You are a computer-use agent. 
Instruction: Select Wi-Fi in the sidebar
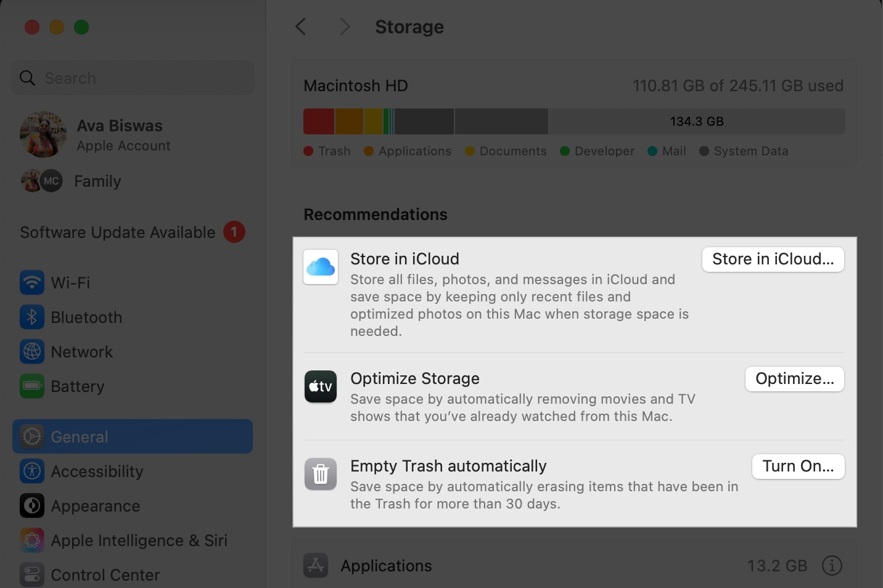coord(70,282)
